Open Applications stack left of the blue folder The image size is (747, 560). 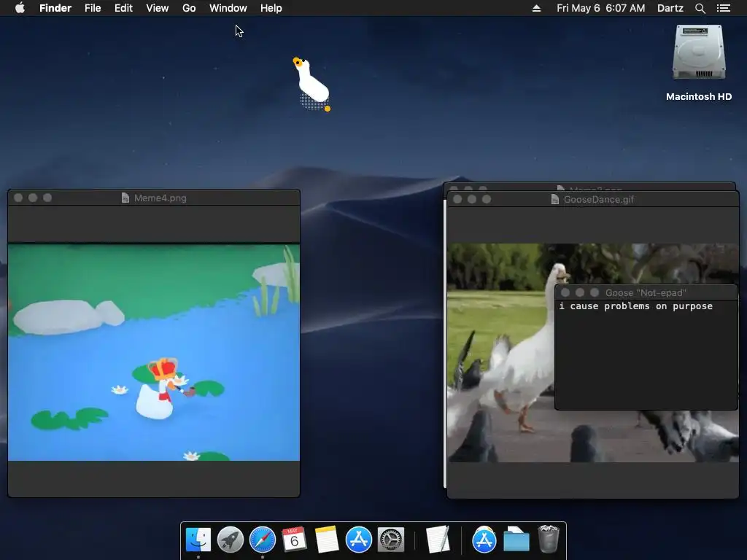[484, 540]
